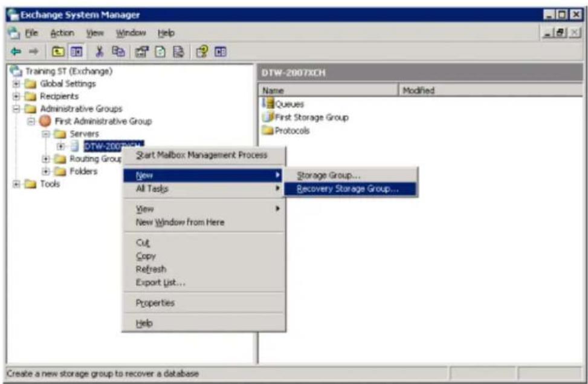Choose Storage Group in the submenu
Screen dimensions: 588x384
[351, 175]
